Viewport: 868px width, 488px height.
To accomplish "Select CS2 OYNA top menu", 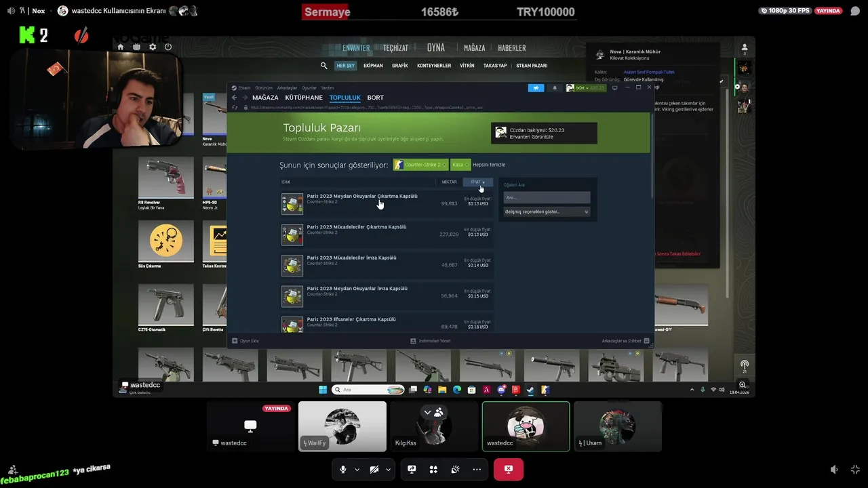I will [x=436, y=47].
